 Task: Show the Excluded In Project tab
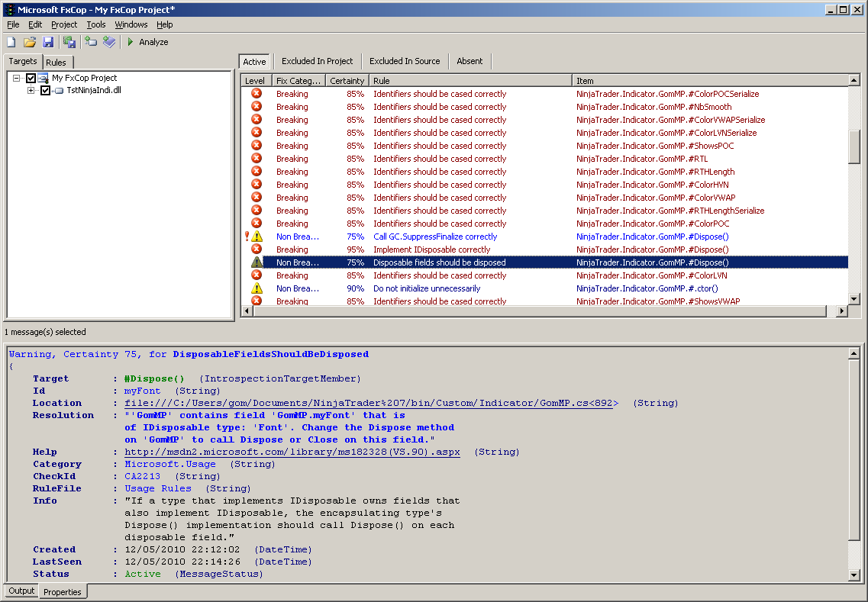point(317,61)
